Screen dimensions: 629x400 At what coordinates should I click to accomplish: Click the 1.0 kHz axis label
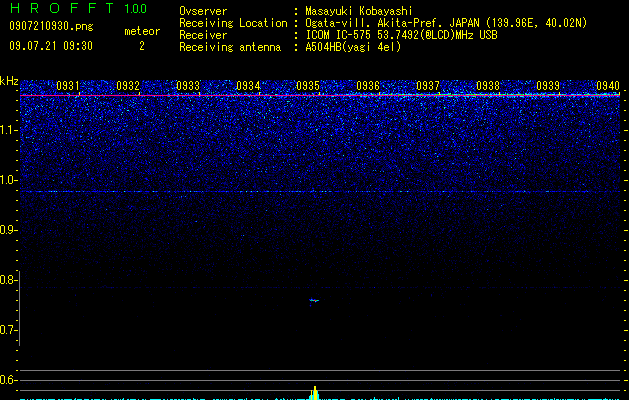(9, 180)
